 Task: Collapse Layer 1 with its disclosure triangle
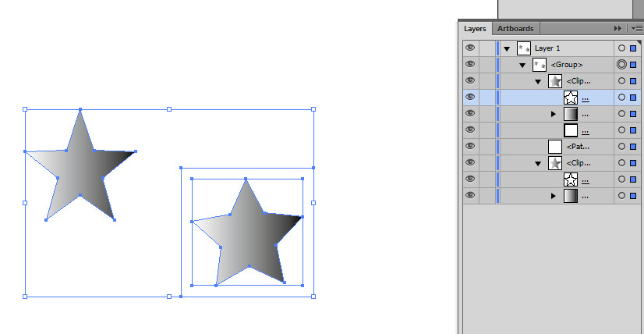(507, 48)
